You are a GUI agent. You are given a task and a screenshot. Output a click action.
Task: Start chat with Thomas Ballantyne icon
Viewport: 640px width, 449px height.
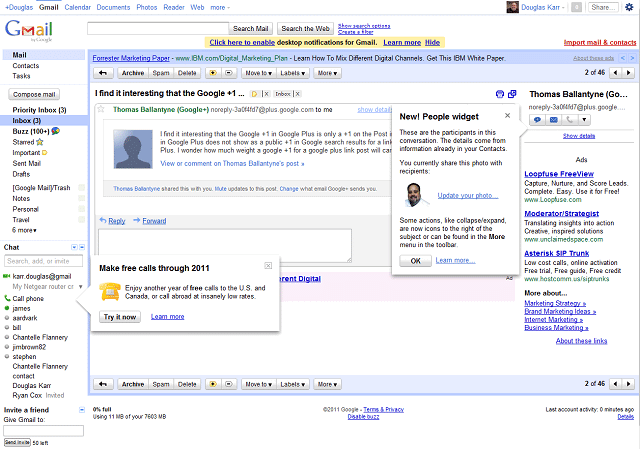click(537, 120)
